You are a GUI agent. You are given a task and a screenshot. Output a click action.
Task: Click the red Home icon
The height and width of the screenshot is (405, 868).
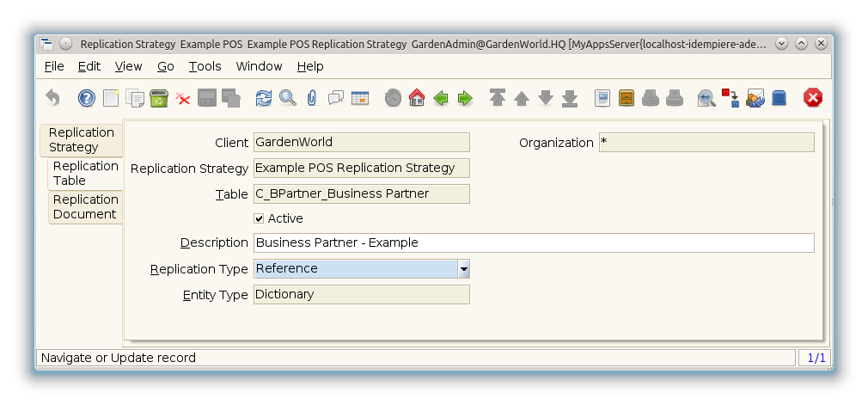tap(417, 98)
